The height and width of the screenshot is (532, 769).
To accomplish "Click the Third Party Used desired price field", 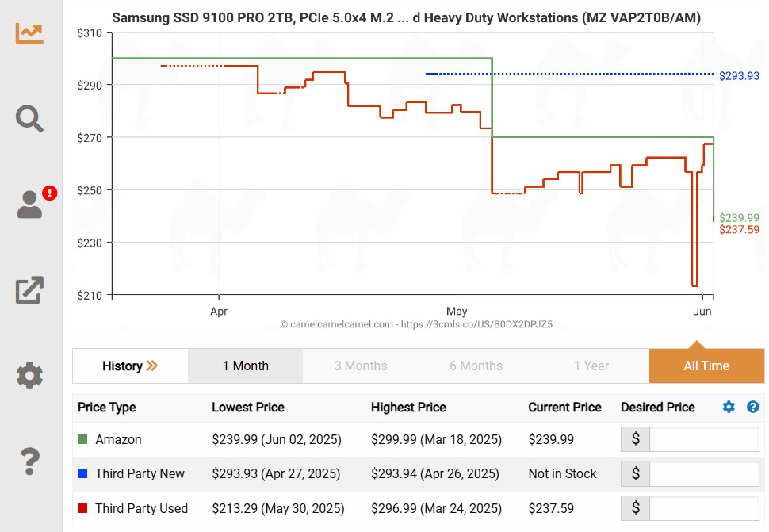I will coord(703,508).
